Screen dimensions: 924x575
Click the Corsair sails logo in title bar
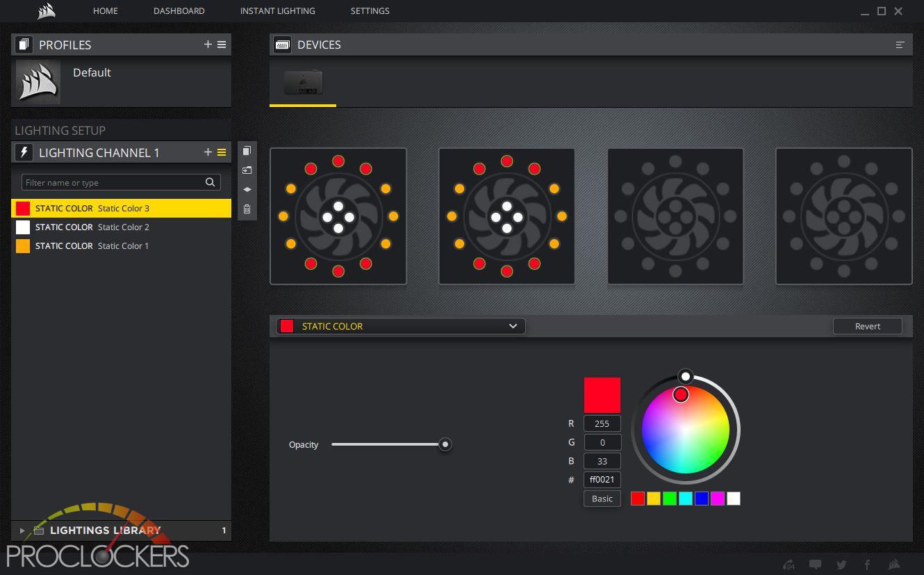46,10
